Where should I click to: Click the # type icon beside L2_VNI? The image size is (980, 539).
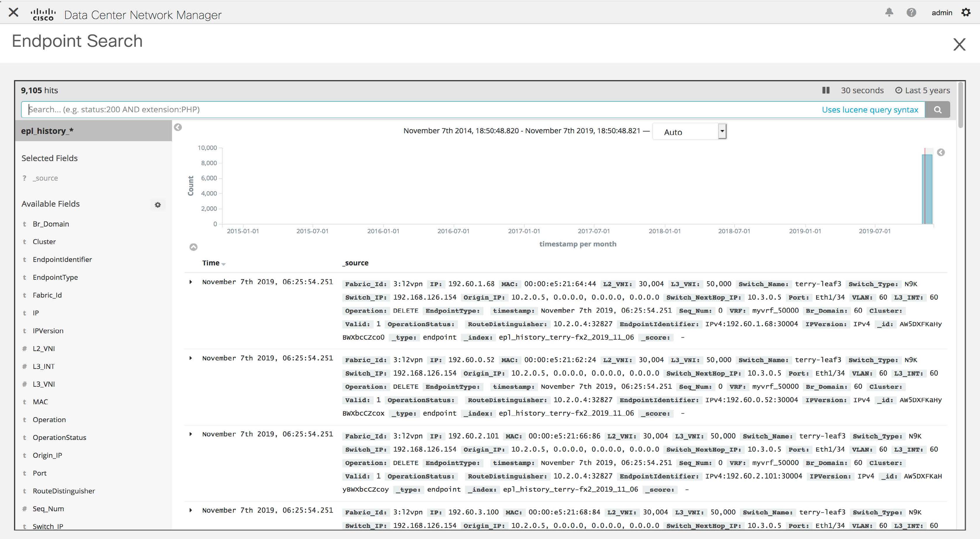[24, 349]
